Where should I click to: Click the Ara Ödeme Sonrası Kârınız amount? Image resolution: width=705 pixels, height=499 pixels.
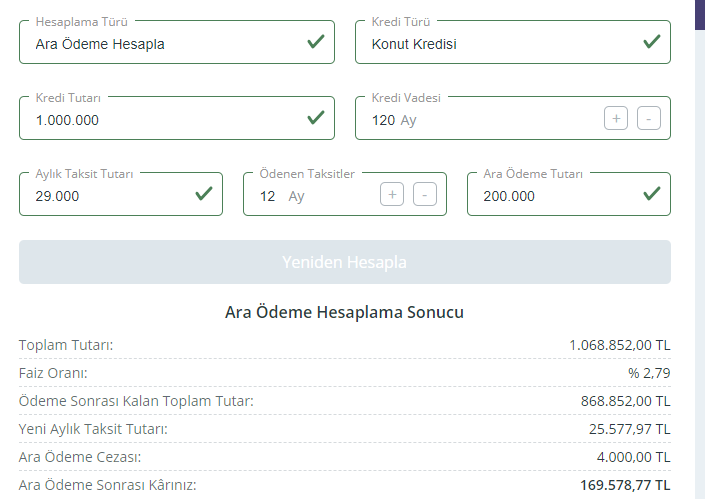tap(625, 485)
